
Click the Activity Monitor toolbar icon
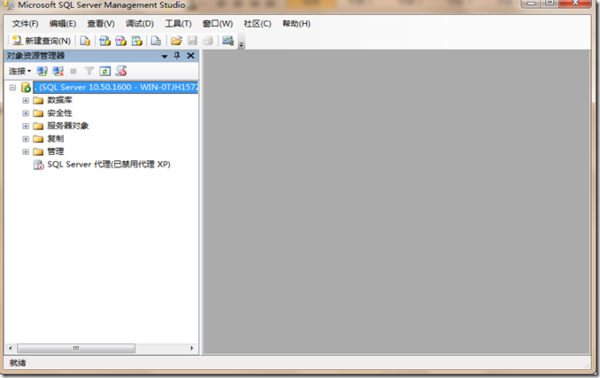(228, 41)
